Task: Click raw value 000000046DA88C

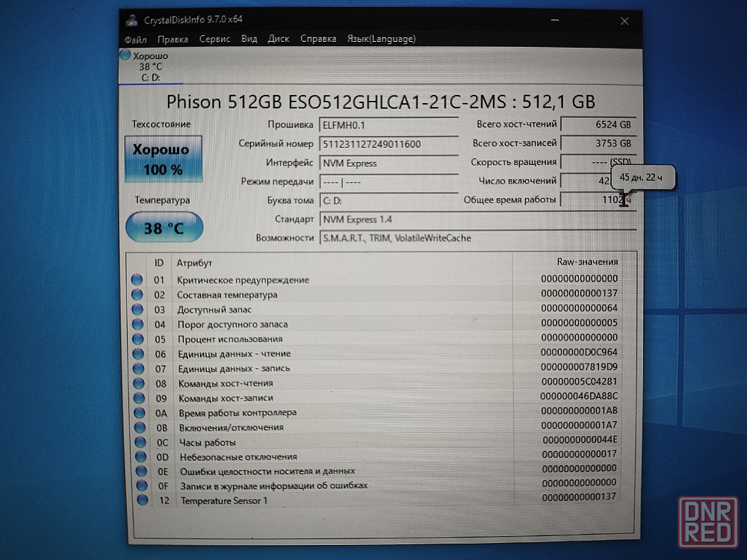Action: point(579,396)
